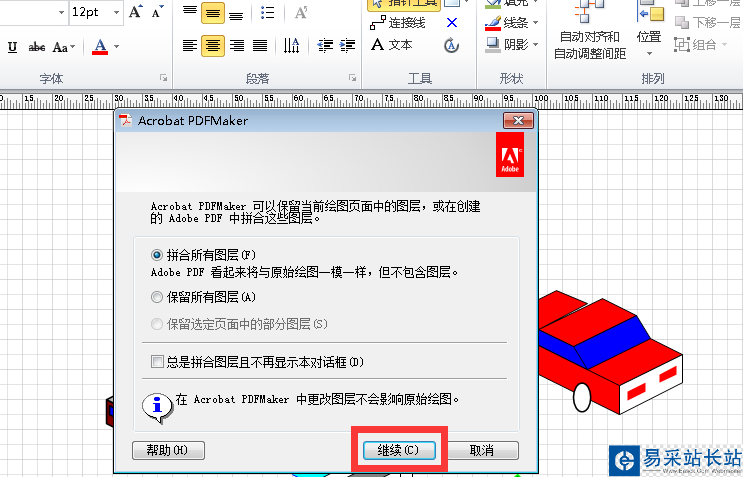743x477 pixels.
Task: Select the 连接线 connector tool
Action: coord(398,22)
